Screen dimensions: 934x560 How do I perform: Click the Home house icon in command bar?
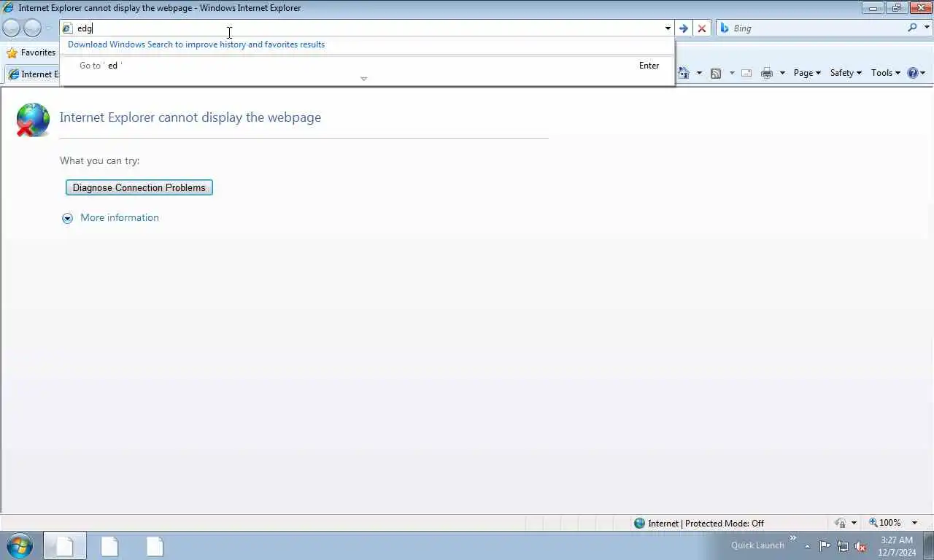[684, 73]
